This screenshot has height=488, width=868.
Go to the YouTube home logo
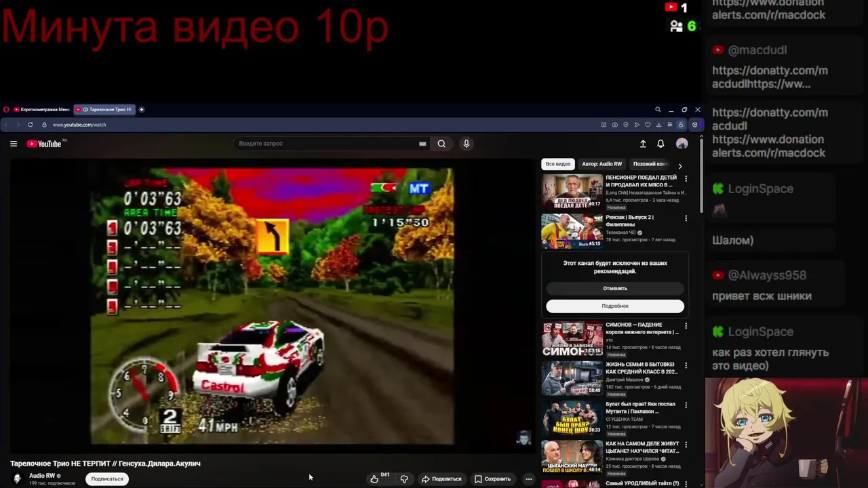[44, 144]
